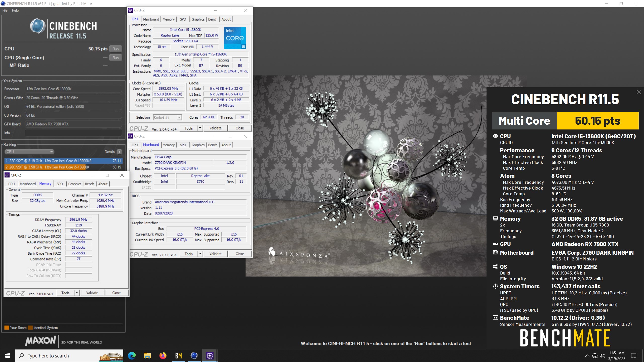Open Bench tab in top CPU-Z window

(213, 19)
